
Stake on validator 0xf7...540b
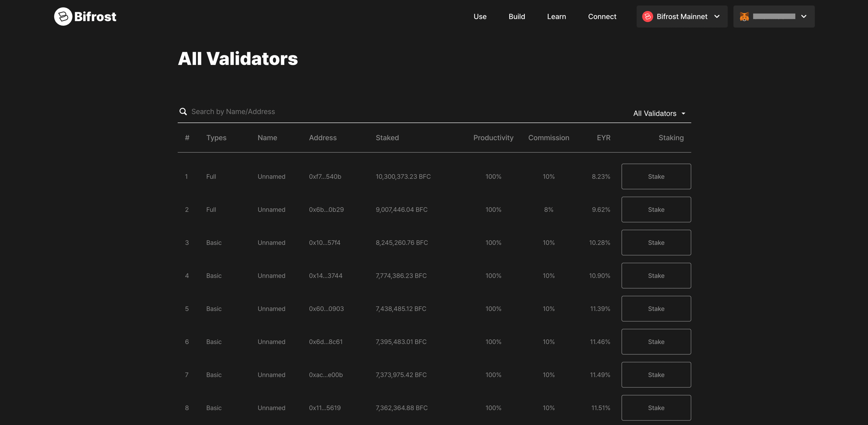(x=656, y=176)
